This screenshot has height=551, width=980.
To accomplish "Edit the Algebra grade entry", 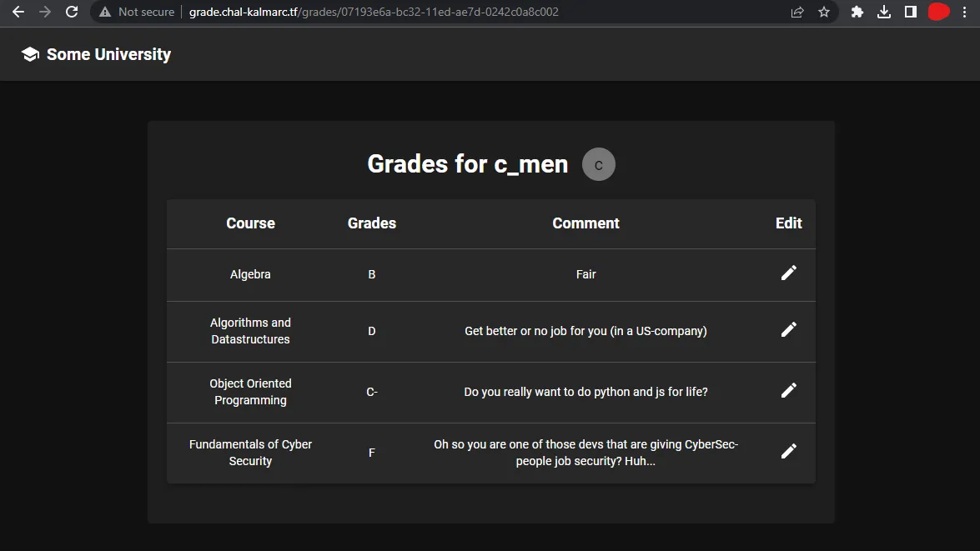I will pyautogui.click(x=788, y=273).
